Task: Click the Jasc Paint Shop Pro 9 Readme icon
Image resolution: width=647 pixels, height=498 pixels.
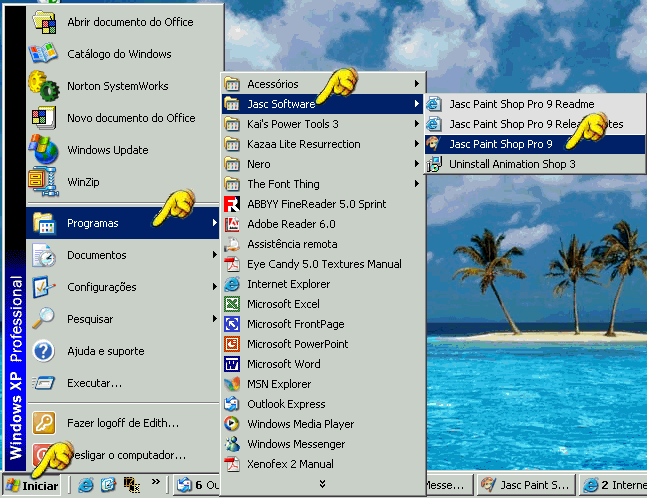Action: pos(434,104)
